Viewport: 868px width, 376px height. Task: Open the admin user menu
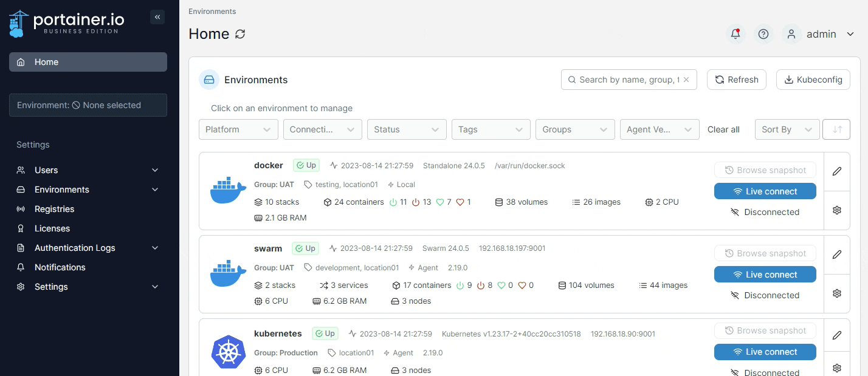pyautogui.click(x=821, y=34)
